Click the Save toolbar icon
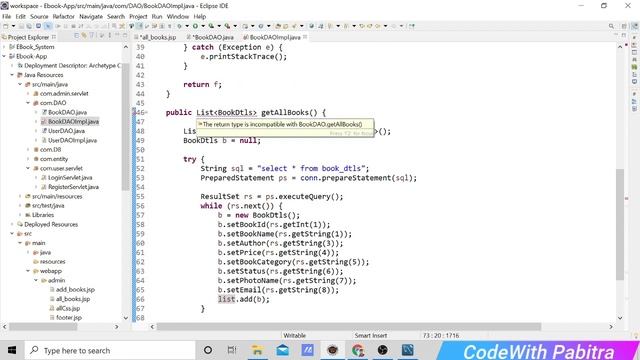 22,26
